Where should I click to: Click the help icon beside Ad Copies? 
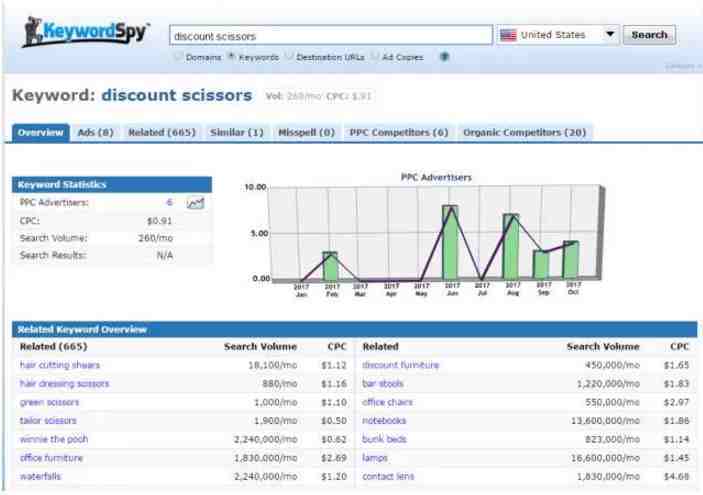click(x=444, y=57)
